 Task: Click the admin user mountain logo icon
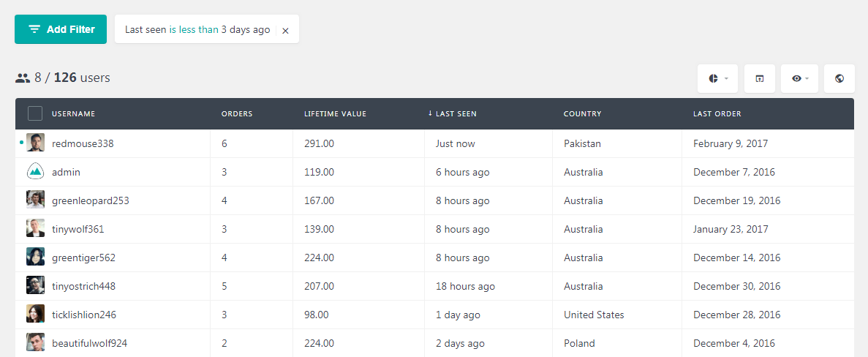coord(35,172)
